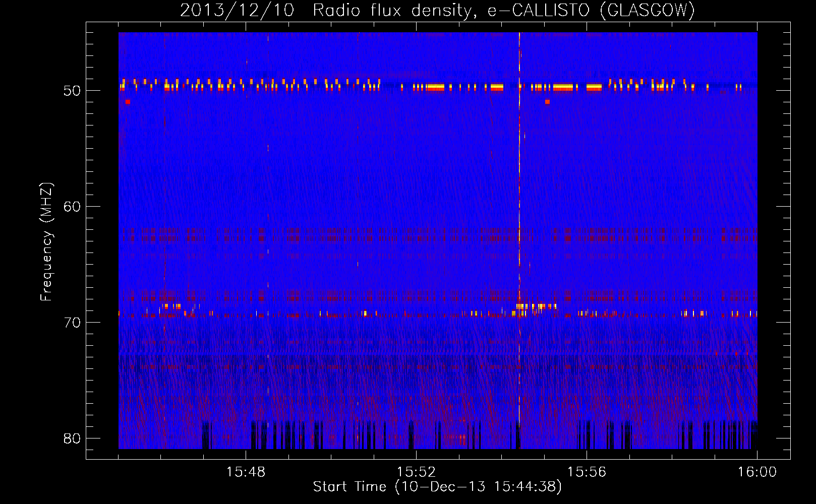Click the 'Frequency (MHZ)' axis label

point(46,242)
